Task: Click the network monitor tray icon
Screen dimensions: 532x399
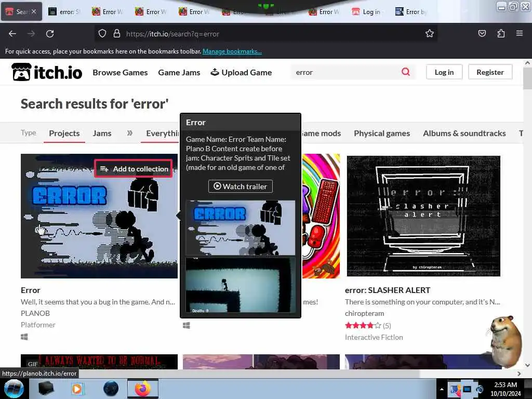Action: pos(467,389)
